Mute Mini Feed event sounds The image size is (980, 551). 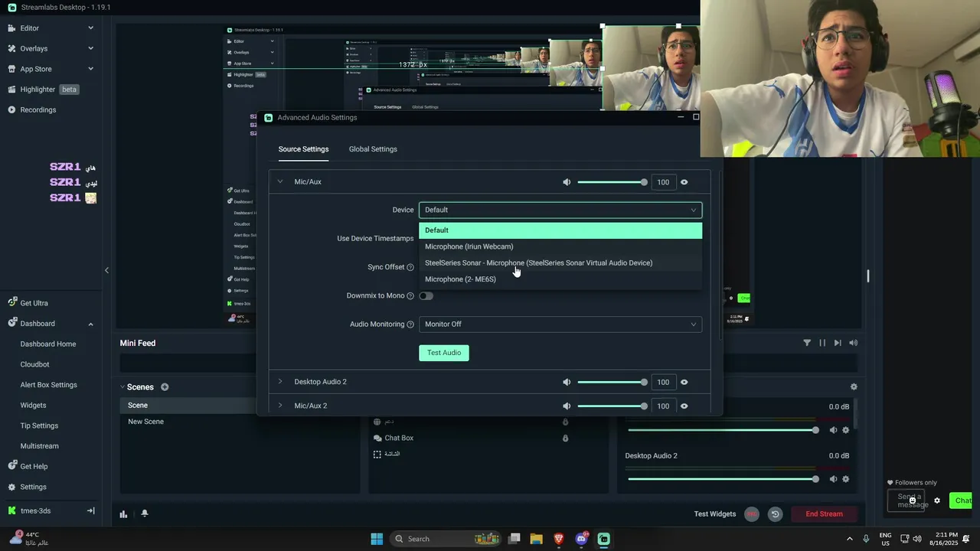853,343
